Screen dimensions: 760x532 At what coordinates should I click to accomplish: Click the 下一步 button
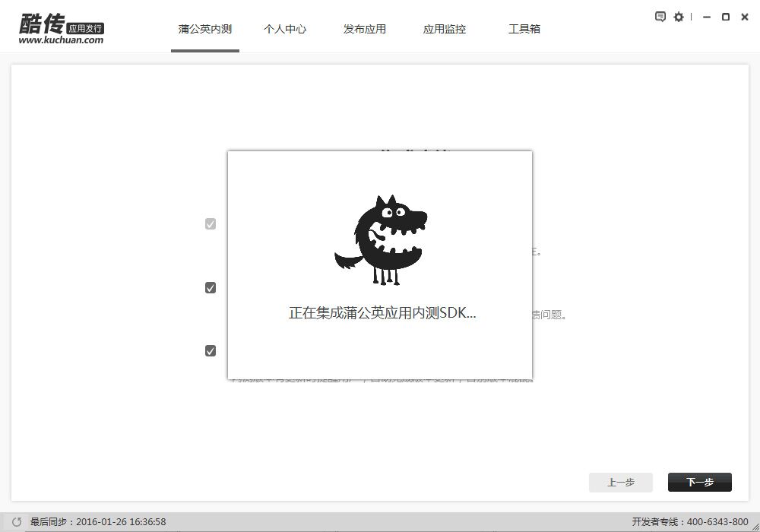pyautogui.click(x=699, y=483)
